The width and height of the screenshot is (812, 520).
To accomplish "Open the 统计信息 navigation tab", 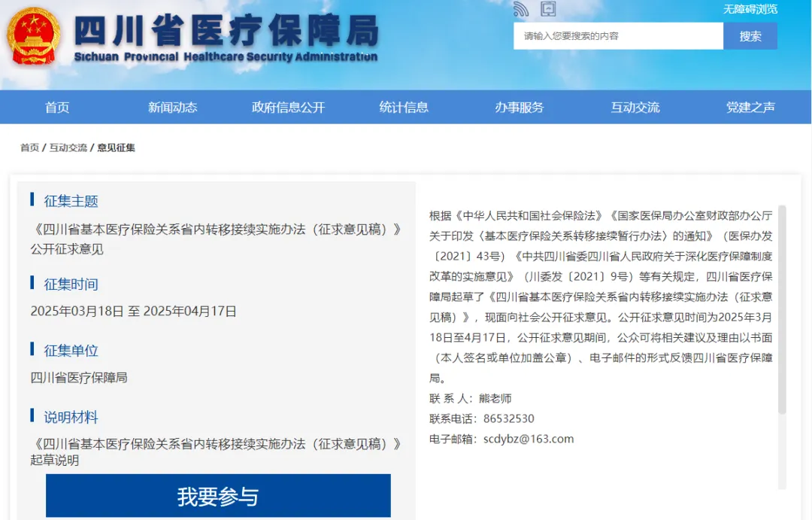I will click(x=404, y=108).
